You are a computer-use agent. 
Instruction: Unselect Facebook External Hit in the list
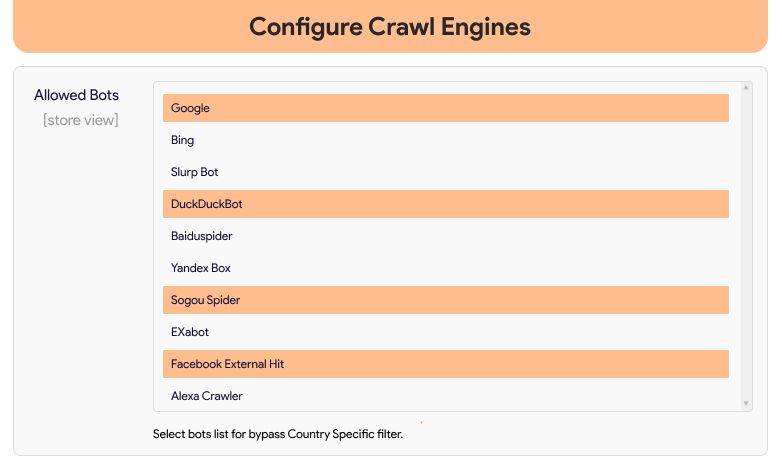click(x=445, y=364)
